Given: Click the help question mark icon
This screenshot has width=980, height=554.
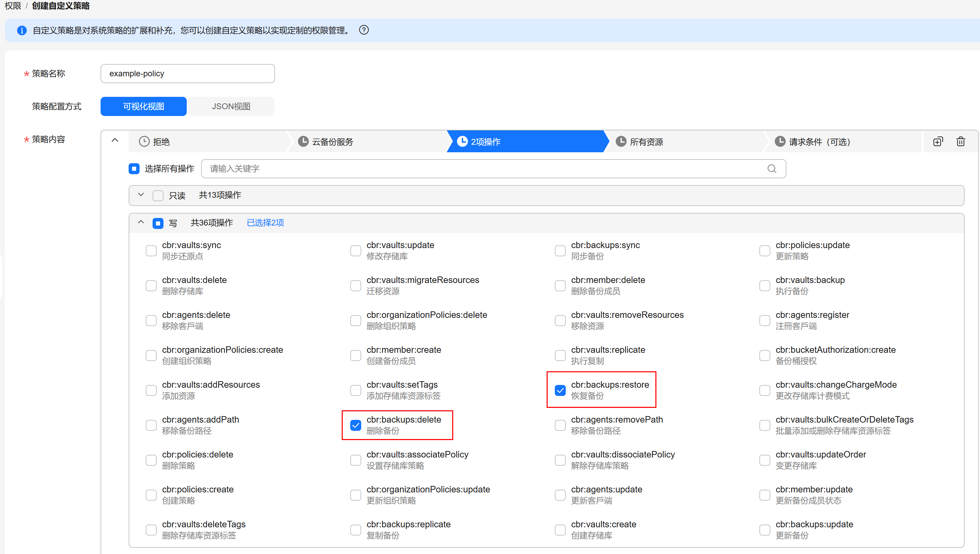Looking at the screenshot, I should (x=364, y=30).
